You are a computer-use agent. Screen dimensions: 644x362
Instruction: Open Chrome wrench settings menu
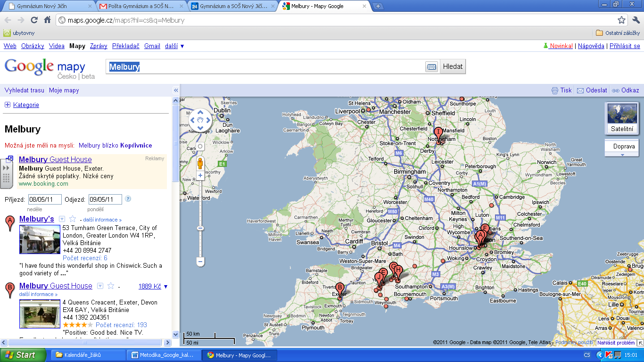(x=636, y=20)
